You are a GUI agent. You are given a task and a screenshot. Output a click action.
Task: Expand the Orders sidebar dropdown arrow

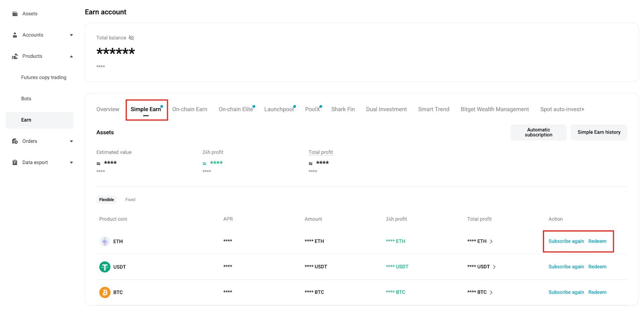tap(71, 141)
